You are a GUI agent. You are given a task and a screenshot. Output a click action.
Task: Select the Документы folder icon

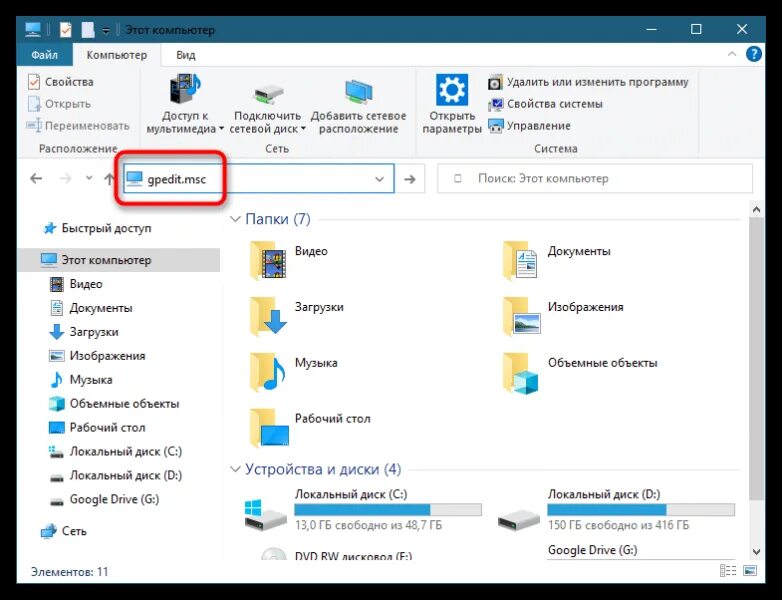coord(521,260)
